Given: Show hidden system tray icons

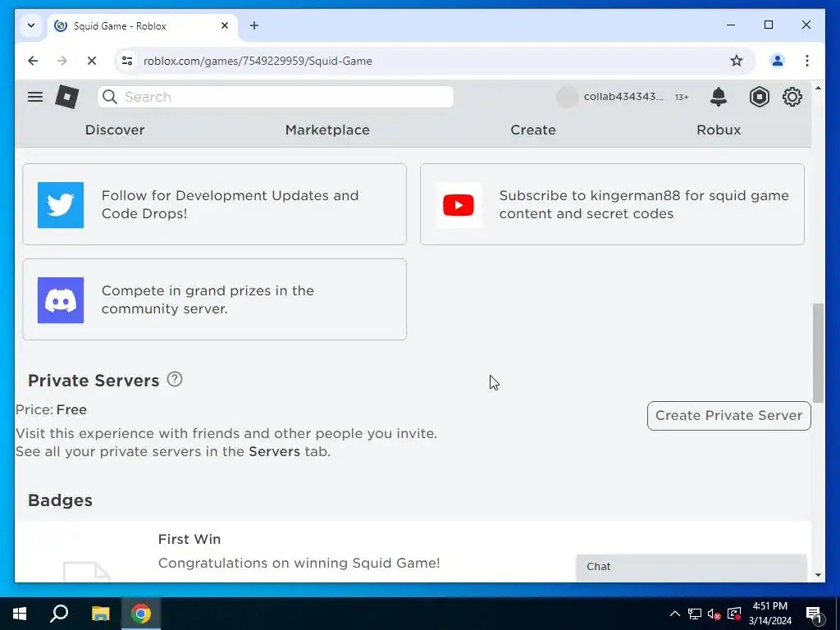Looking at the screenshot, I should tap(675, 614).
